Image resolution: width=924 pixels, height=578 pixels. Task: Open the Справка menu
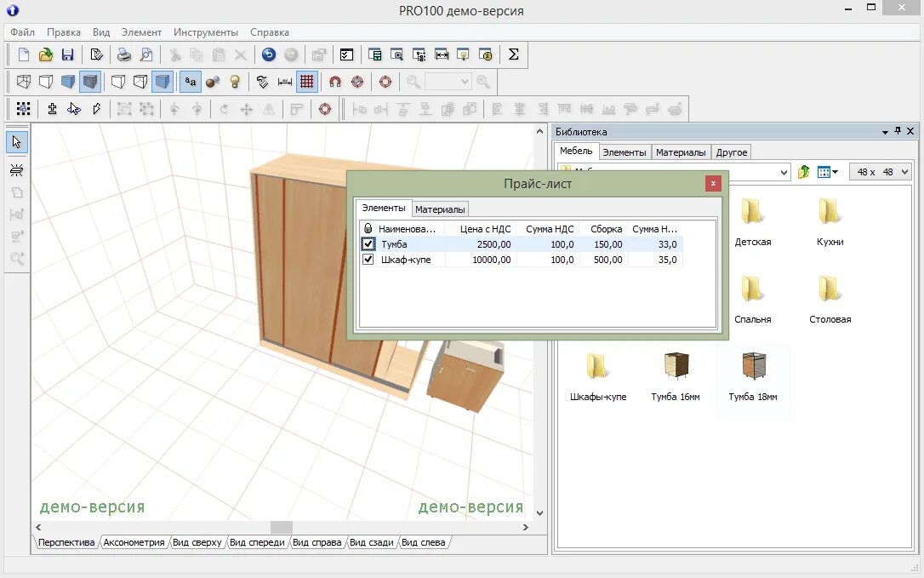tap(270, 32)
